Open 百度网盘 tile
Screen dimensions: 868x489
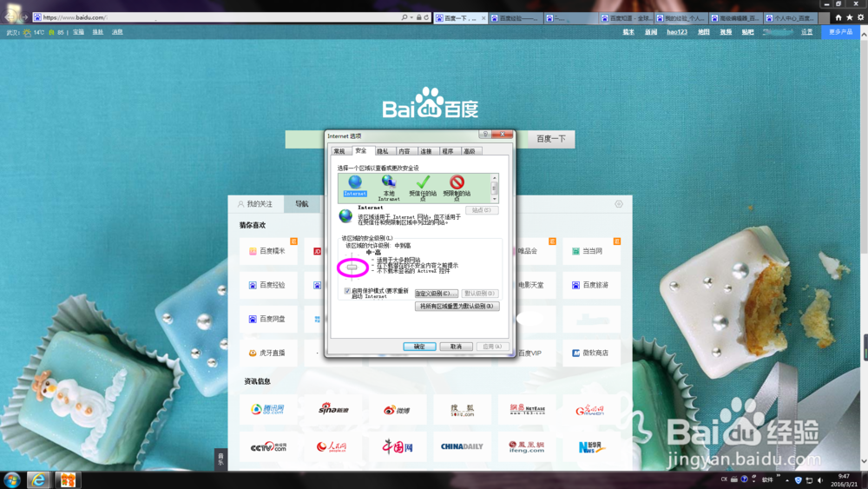pos(268,319)
